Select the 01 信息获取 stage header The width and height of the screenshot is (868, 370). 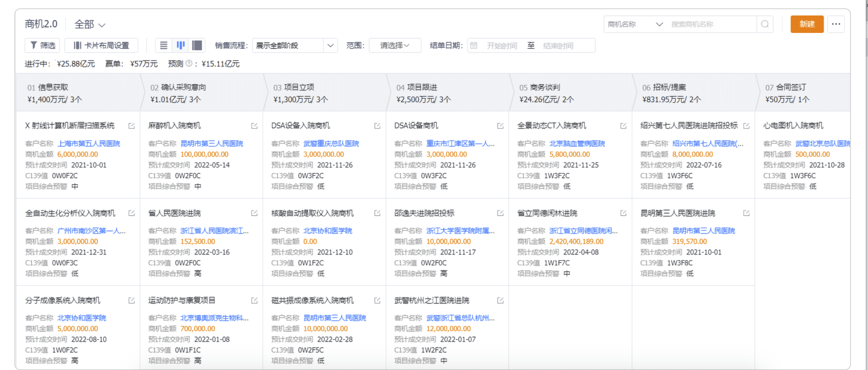(x=78, y=93)
